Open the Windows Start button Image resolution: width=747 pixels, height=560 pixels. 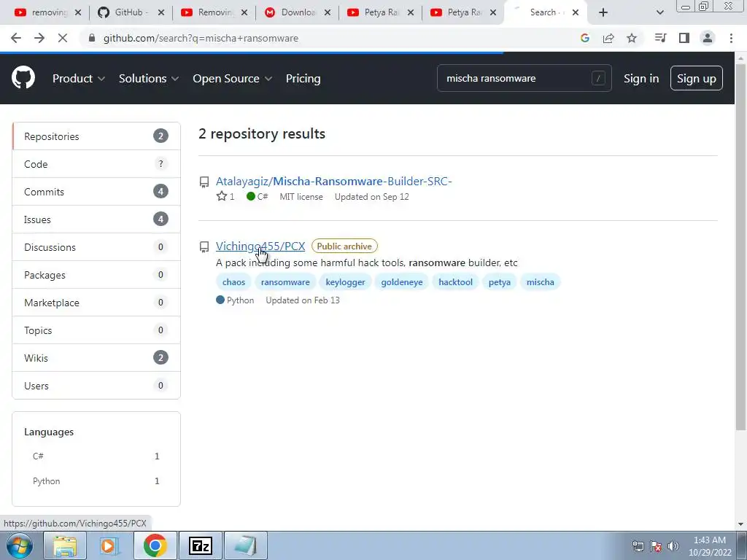click(x=20, y=545)
